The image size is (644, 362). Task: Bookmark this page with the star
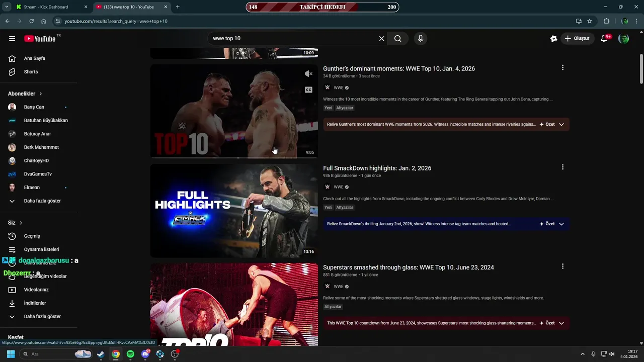[590, 21]
